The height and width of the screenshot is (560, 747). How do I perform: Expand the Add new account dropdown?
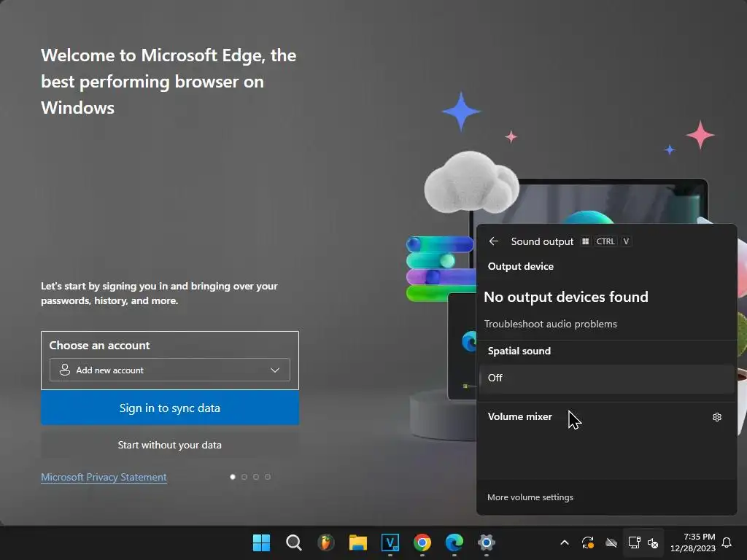[x=169, y=370]
